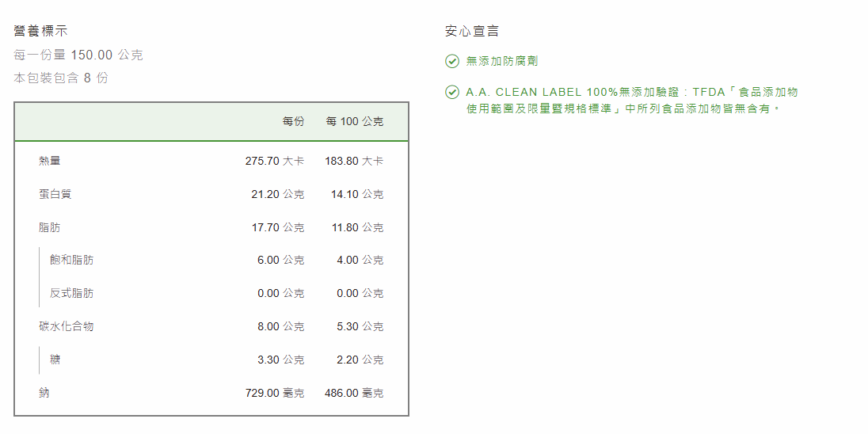Click the 碳水化合物 row label
This screenshot has width=868, height=434.
pyautogui.click(x=66, y=326)
